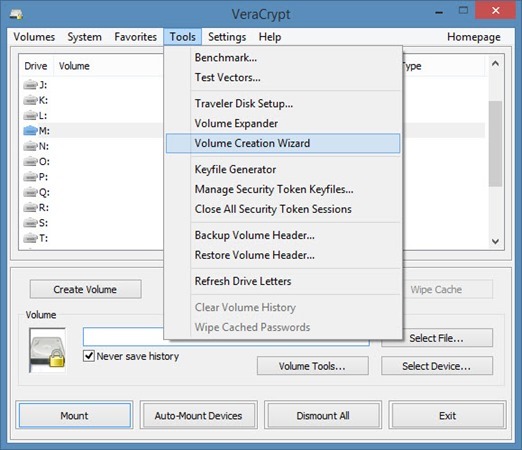Select the Q: drive icon

[30, 192]
